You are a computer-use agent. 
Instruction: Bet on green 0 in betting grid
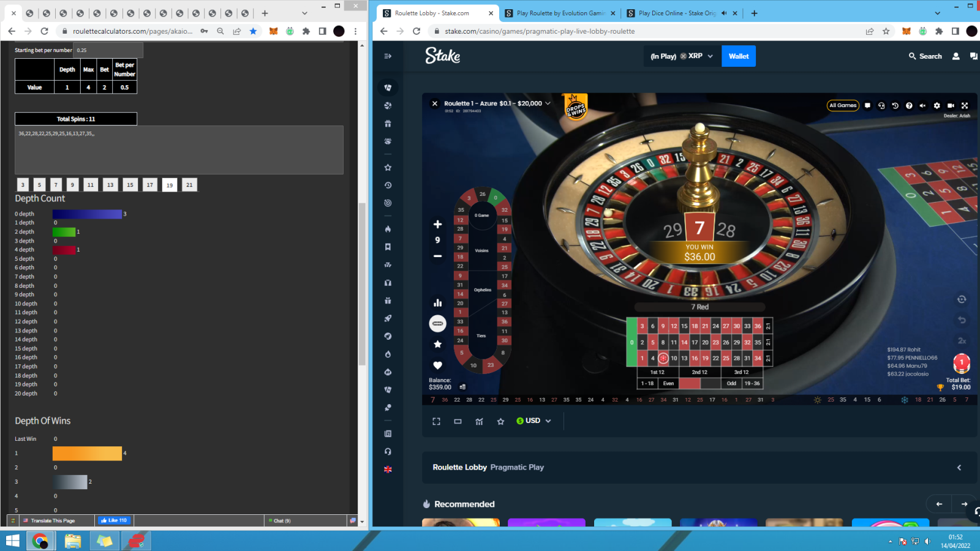[x=631, y=342]
